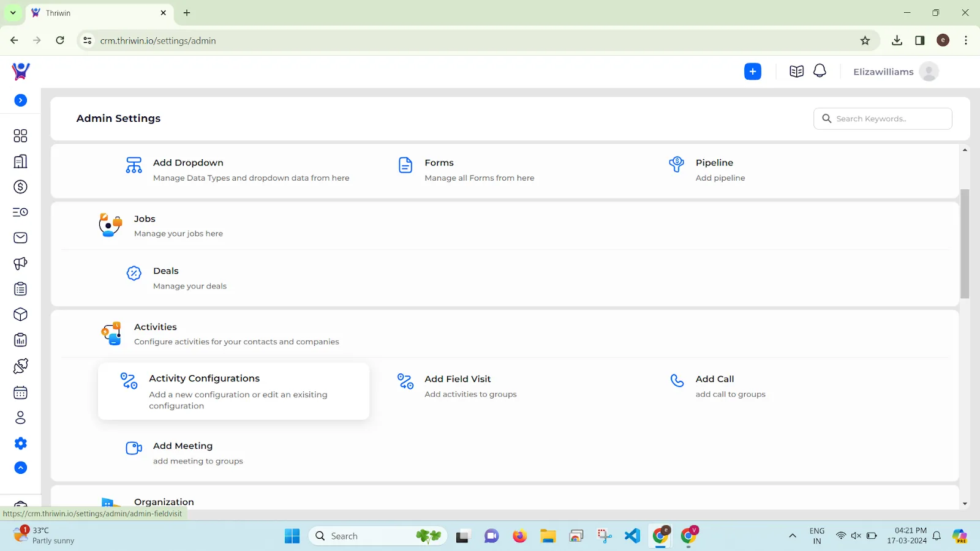The image size is (980, 551).
Task: Click the Jobs section icon
Action: point(110,225)
